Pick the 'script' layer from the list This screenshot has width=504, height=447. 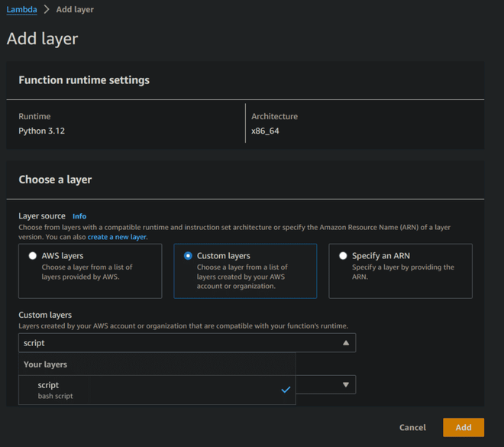point(49,385)
